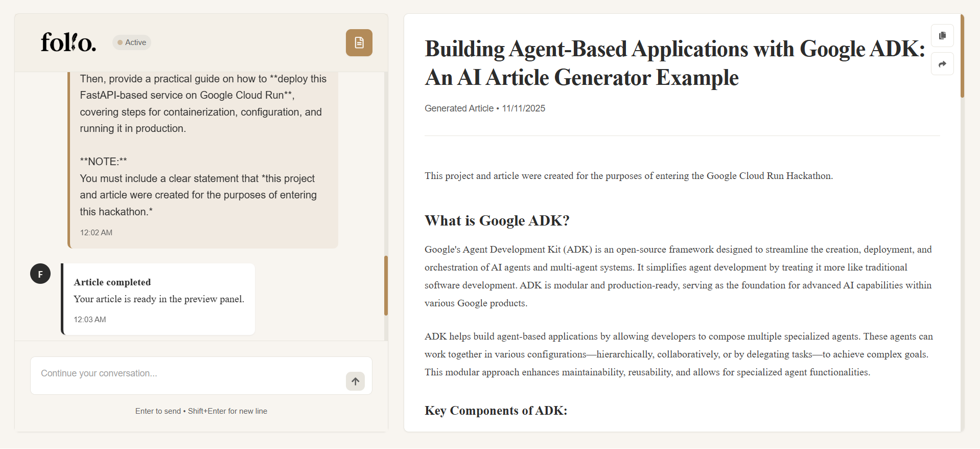Share the article using the arrow icon
980x449 pixels.
pyautogui.click(x=942, y=64)
